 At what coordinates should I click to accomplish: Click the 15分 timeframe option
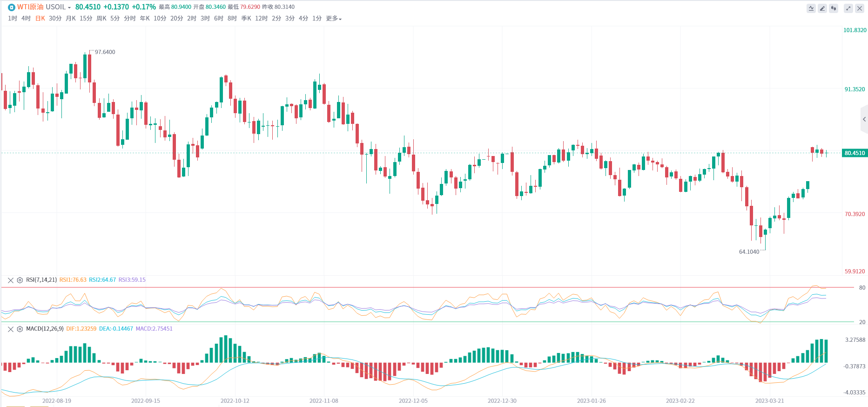86,19
